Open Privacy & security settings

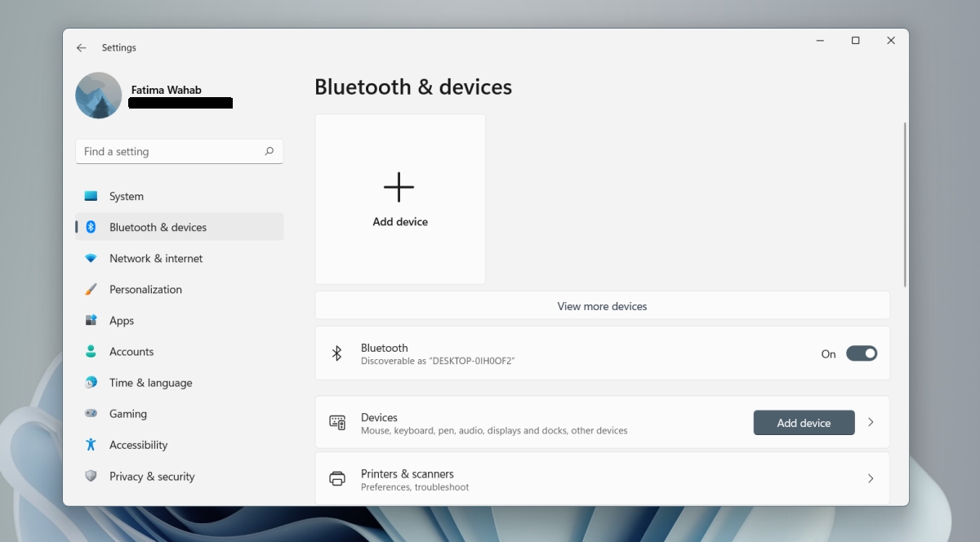(x=180, y=476)
